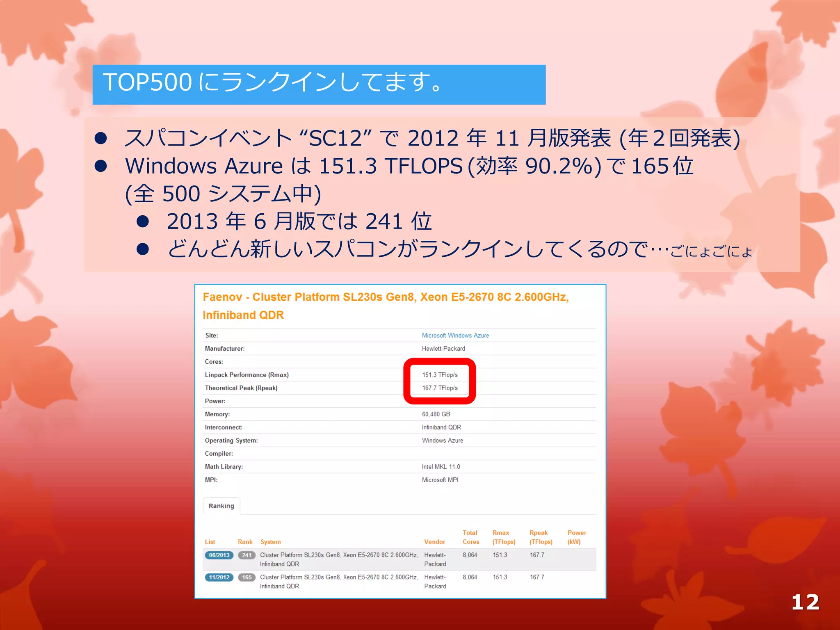Click the Rank column header
Screen dimensions: 840x630
tap(245, 542)
